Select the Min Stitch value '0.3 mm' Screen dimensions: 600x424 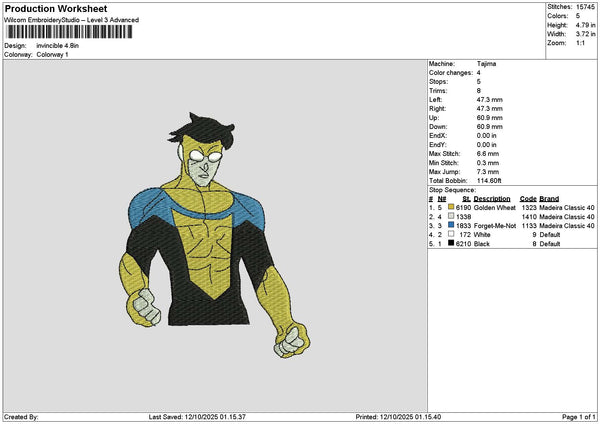tap(488, 163)
